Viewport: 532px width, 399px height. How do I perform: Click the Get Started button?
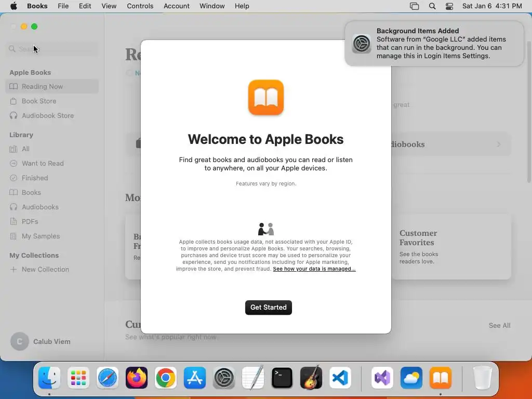[269, 308]
